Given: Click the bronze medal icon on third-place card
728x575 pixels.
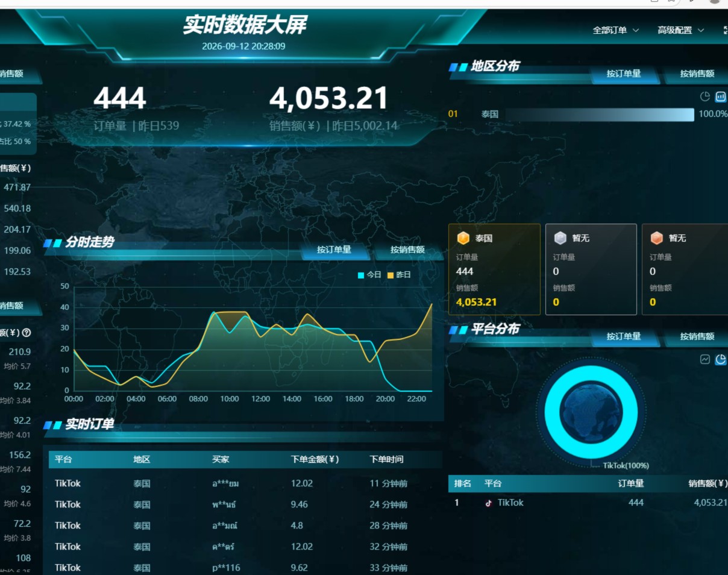Looking at the screenshot, I should click(x=657, y=238).
